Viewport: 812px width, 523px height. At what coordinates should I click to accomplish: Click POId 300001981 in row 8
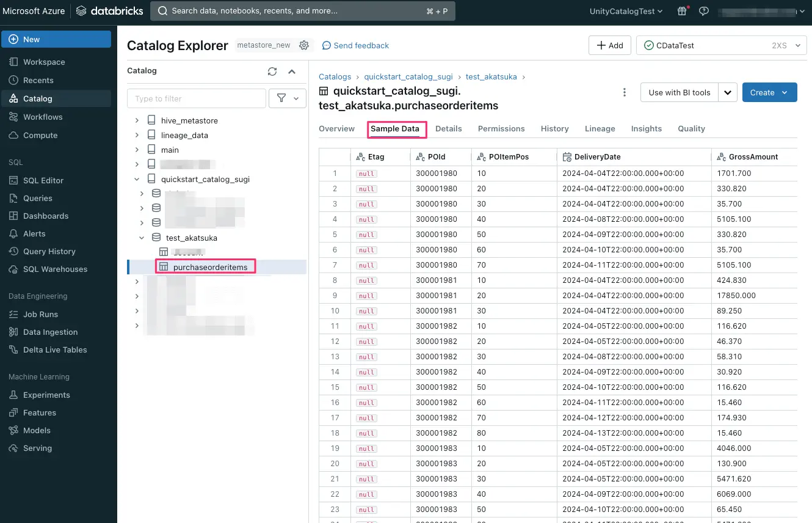click(437, 280)
